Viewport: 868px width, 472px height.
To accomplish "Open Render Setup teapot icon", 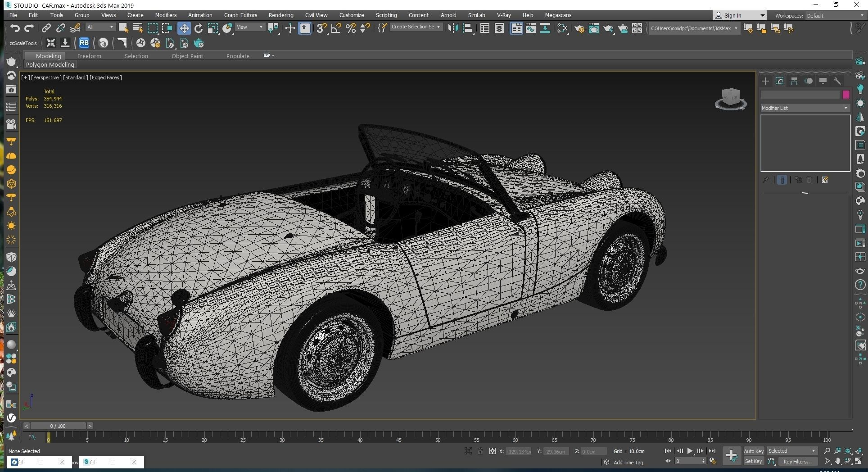I will (x=579, y=28).
